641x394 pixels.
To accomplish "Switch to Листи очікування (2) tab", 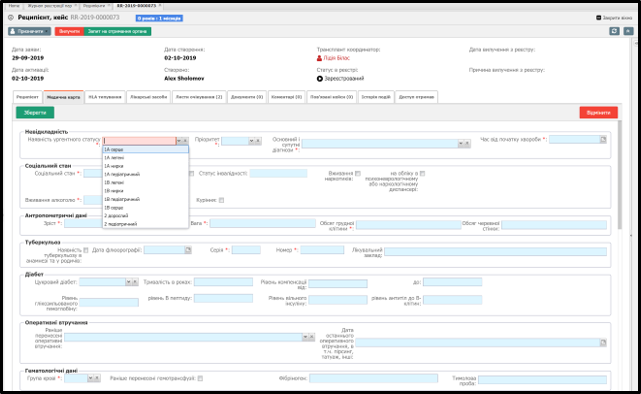I will (x=199, y=97).
